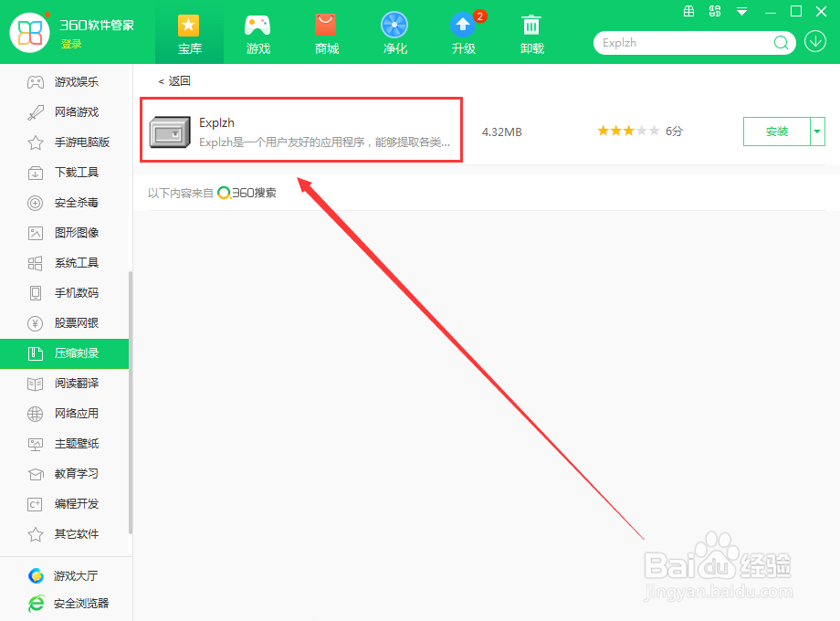The image size is (840, 621).
Task: Open the 卸载 (Uninstall) section
Action: pos(531,33)
